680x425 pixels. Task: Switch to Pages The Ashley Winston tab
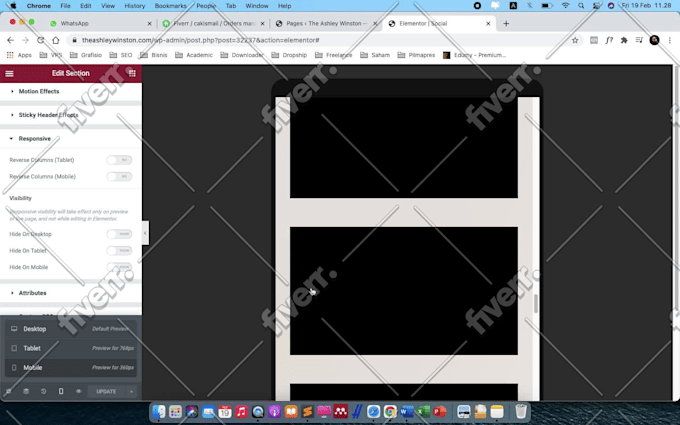(326, 23)
